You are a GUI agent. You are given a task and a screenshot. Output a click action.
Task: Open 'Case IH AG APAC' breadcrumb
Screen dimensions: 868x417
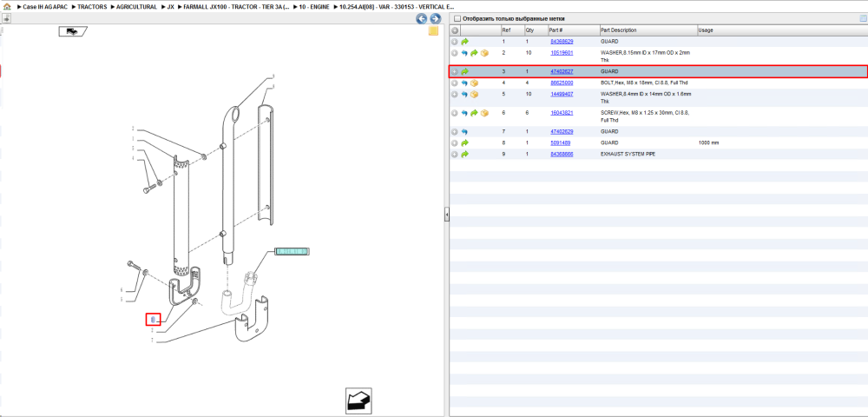pyautogui.click(x=43, y=7)
